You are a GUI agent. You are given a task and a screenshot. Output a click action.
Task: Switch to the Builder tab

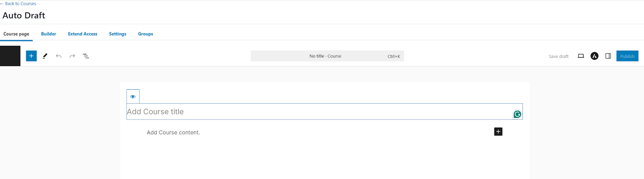[x=48, y=34]
